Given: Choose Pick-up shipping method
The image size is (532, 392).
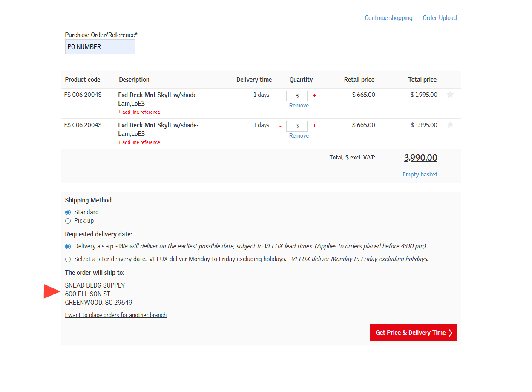Looking at the screenshot, I should (x=68, y=221).
